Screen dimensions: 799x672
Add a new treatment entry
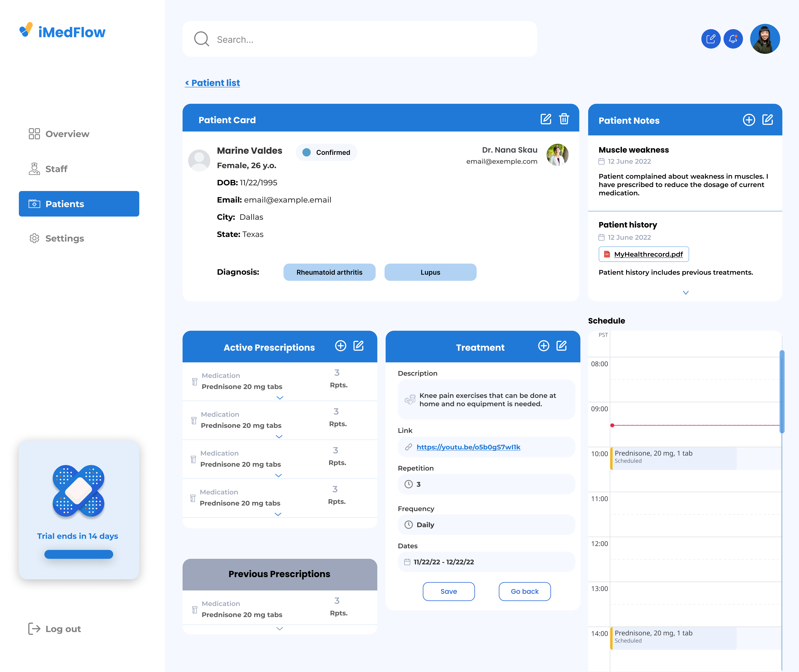(543, 346)
